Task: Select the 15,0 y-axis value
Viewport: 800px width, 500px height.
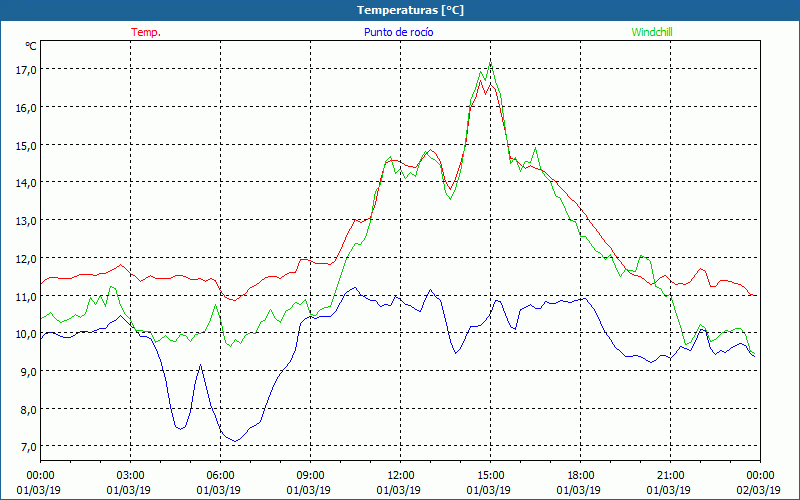Action: click(x=26, y=145)
